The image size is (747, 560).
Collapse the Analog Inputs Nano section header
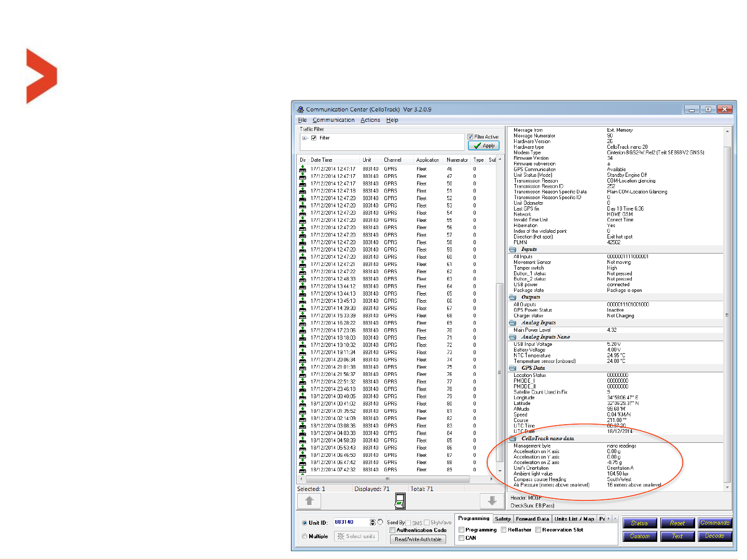(616, 337)
